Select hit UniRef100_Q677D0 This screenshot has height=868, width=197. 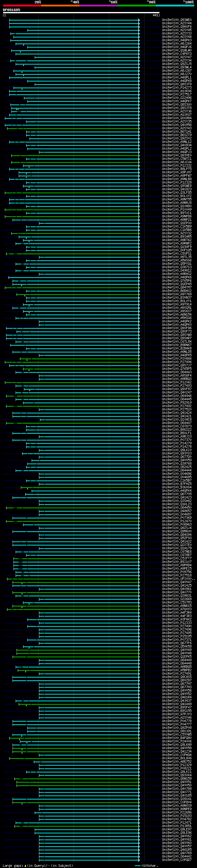click(x=177, y=457)
